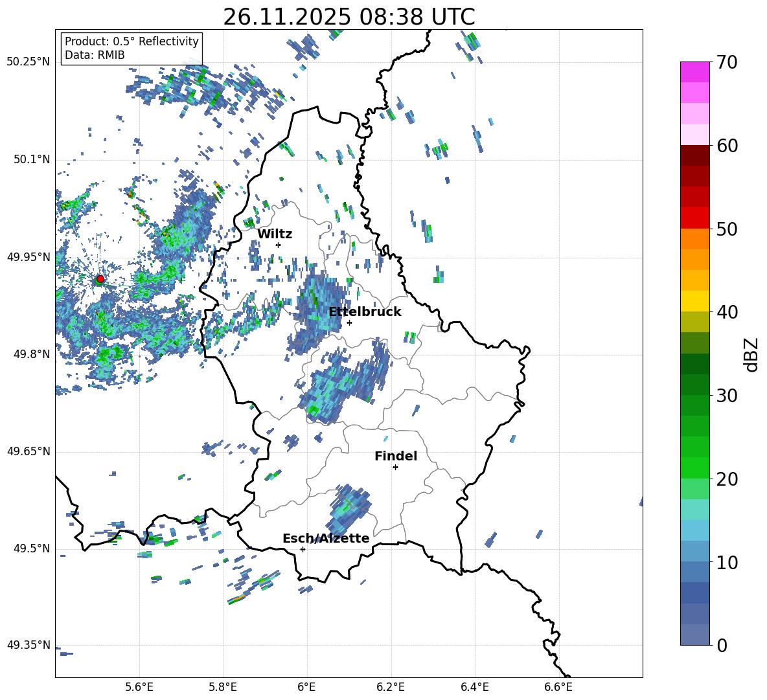Click the 50.25°N latitude tick label

tap(29, 62)
